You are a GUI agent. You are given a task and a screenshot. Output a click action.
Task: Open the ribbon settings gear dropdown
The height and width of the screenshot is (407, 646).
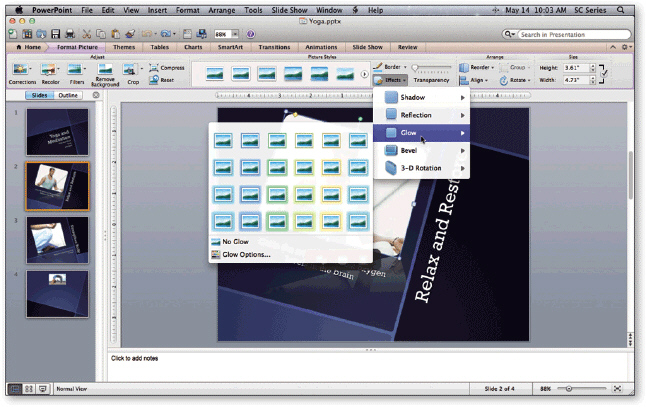click(626, 47)
